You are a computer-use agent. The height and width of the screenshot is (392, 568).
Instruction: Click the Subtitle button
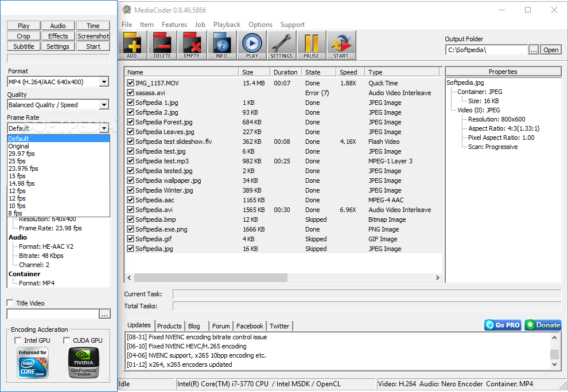[24, 46]
